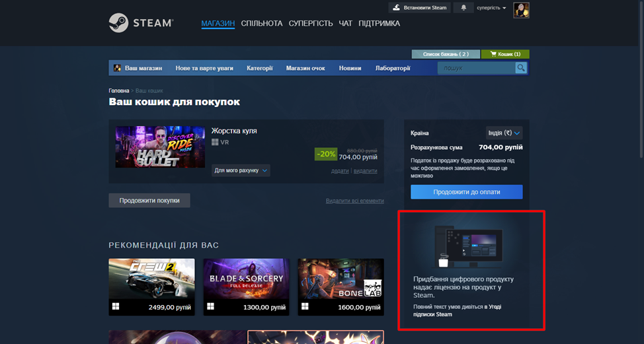Click 1600,00 рупій price text
This screenshot has height=344, width=644.
pos(360,307)
